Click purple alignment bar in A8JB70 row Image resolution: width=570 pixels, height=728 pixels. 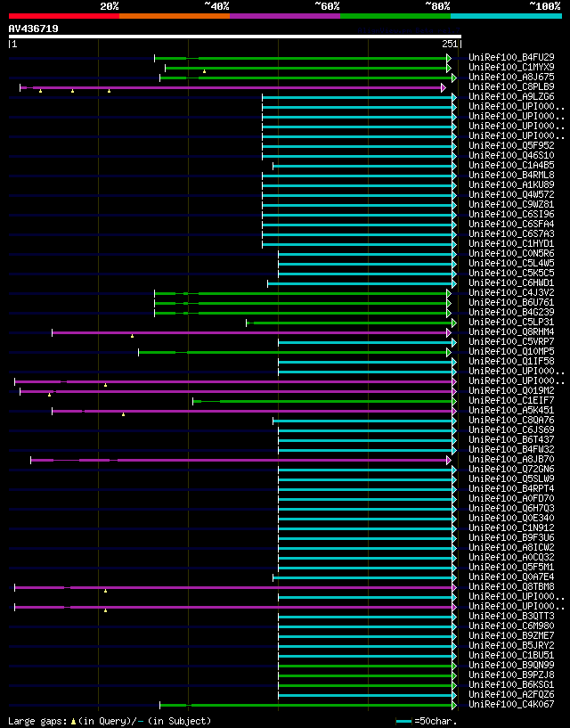pos(240,460)
